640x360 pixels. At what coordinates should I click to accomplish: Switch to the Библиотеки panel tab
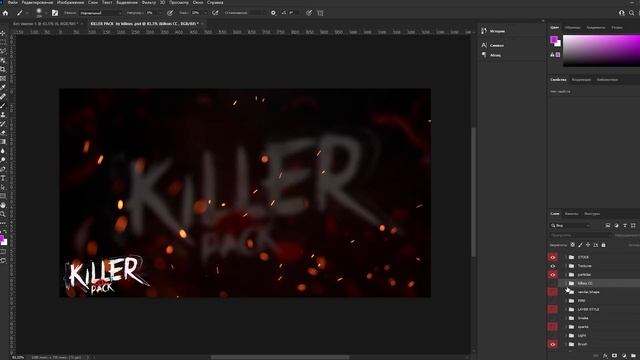click(607, 80)
